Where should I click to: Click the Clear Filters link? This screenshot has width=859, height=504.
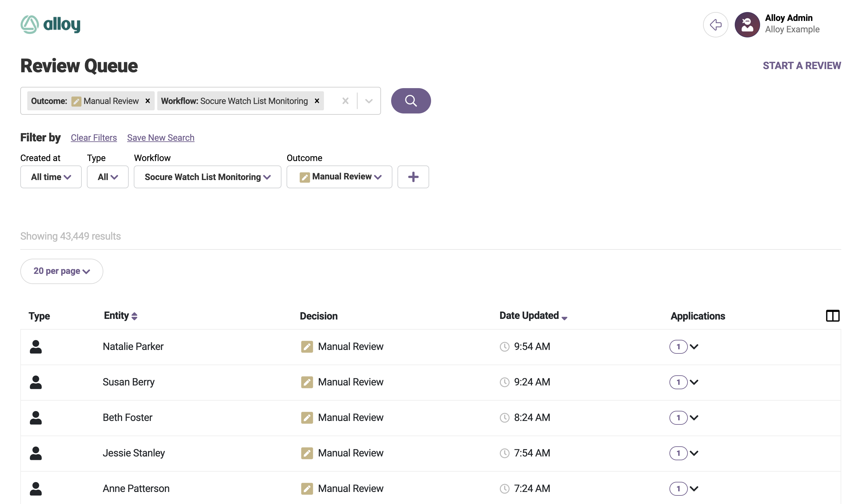coord(94,138)
